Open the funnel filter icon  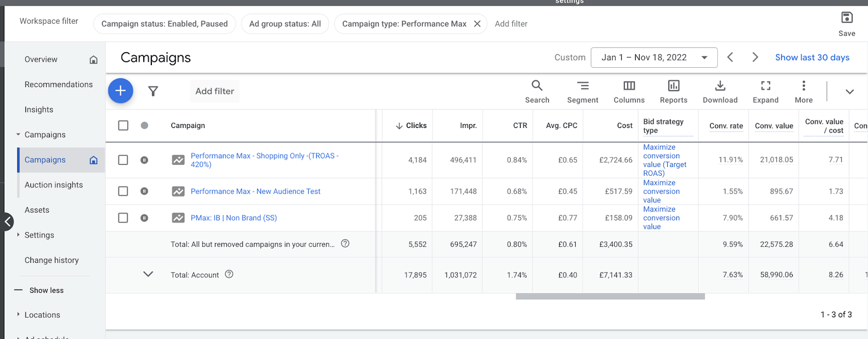[153, 91]
